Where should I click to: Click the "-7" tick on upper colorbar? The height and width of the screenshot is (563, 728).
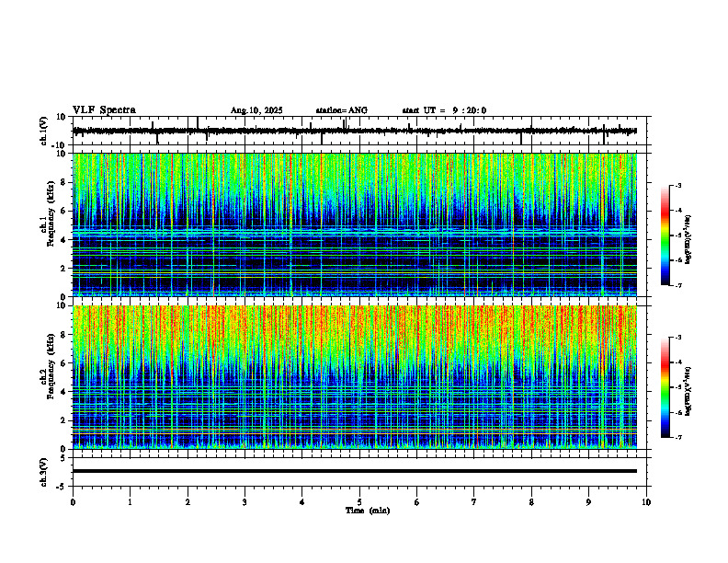[678, 285]
